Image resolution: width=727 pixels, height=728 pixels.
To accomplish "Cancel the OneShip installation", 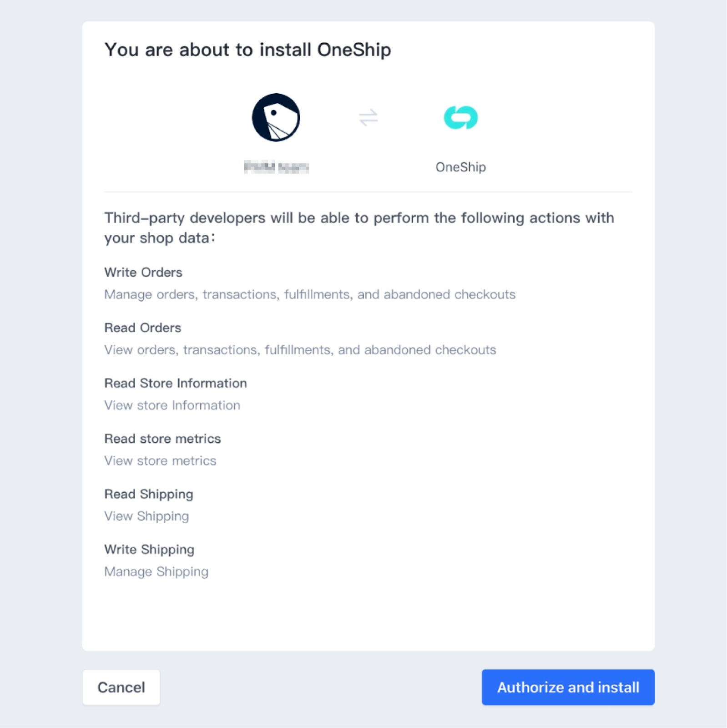I will pyautogui.click(x=121, y=687).
